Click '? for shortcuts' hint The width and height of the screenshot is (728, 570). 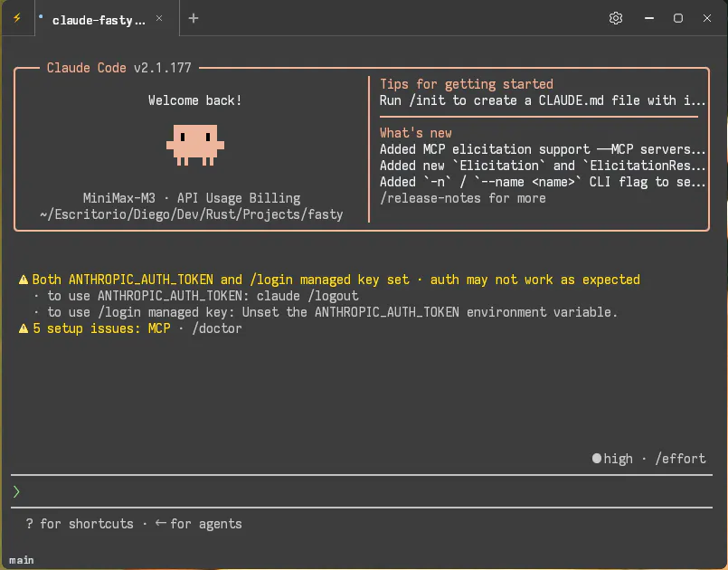tap(80, 524)
